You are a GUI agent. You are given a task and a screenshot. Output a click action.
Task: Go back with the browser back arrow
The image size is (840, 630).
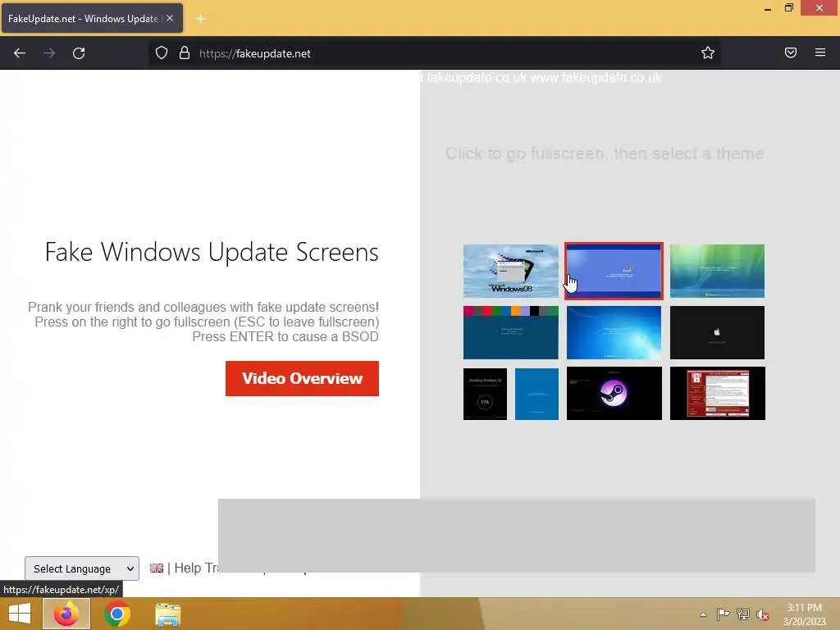tap(20, 53)
